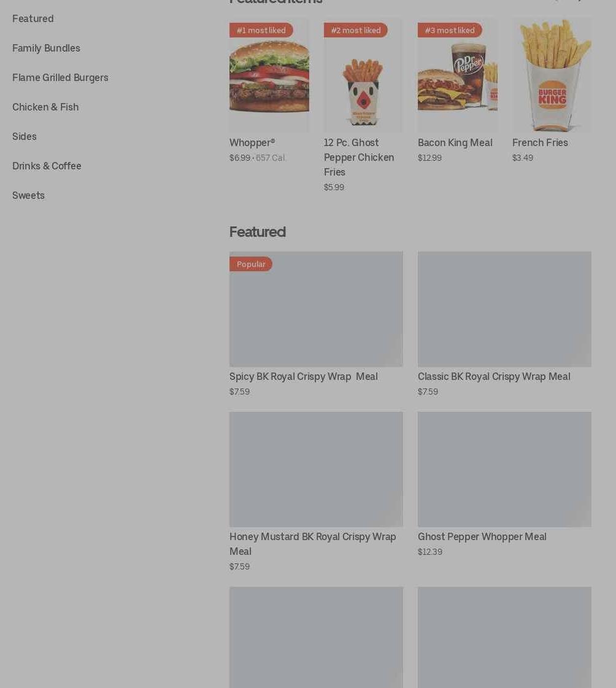The width and height of the screenshot is (616, 688).
Task: Jump to Flame Grilled Burgers section
Action: pyautogui.click(x=60, y=78)
